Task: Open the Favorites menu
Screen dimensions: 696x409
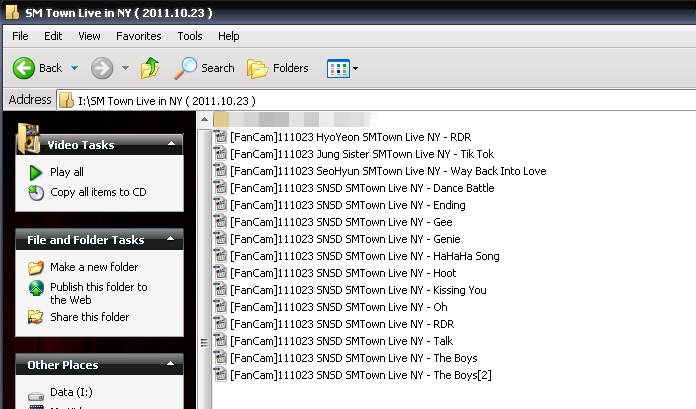Action: [138, 36]
